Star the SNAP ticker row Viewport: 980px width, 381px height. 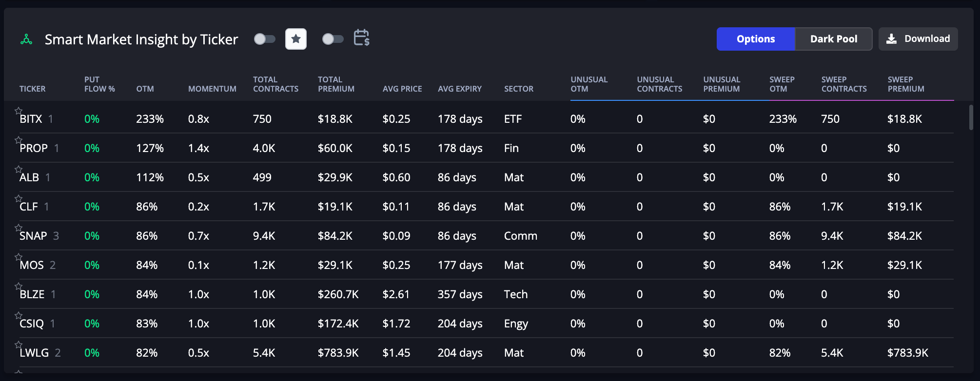(x=19, y=228)
